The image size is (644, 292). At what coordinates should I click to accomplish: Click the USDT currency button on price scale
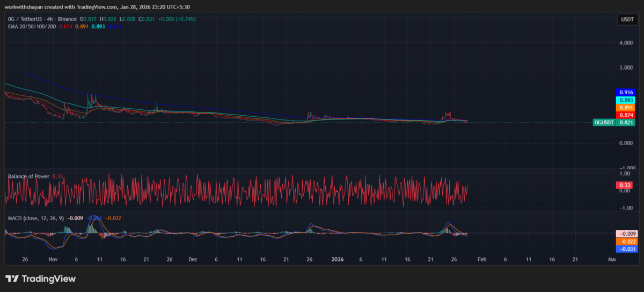coord(626,19)
